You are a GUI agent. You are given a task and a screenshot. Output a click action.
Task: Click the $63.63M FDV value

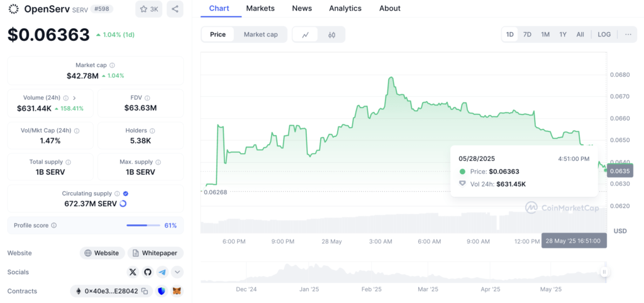pyautogui.click(x=140, y=108)
